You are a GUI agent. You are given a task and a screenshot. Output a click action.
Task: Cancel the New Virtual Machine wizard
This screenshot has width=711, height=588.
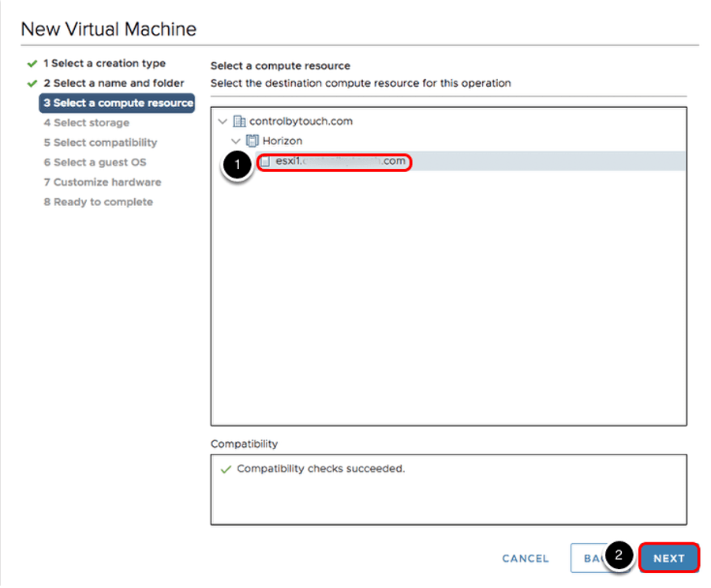[x=525, y=558]
